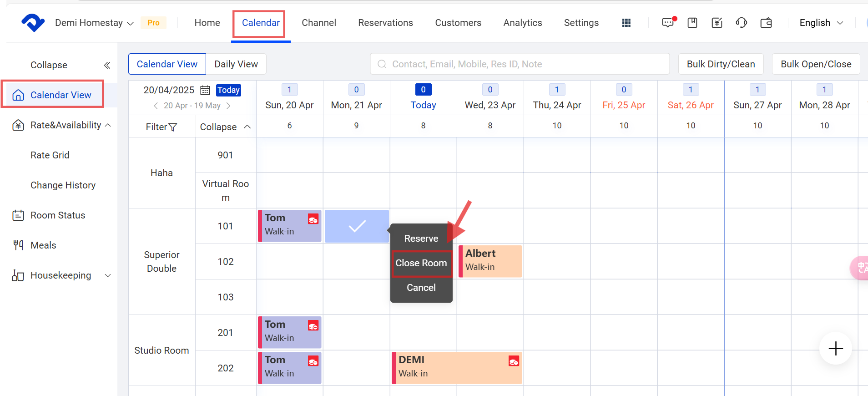Go to the Reservations tab
Viewport: 868px width, 396px height.
(x=385, y=23)
